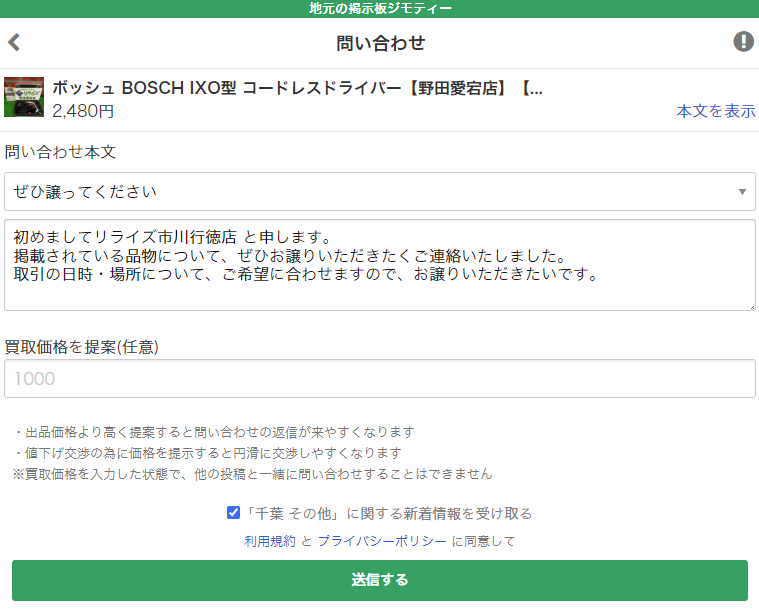Click the exclamation report icon
Screen dimensions: 759x610
[x=743, y=42]
